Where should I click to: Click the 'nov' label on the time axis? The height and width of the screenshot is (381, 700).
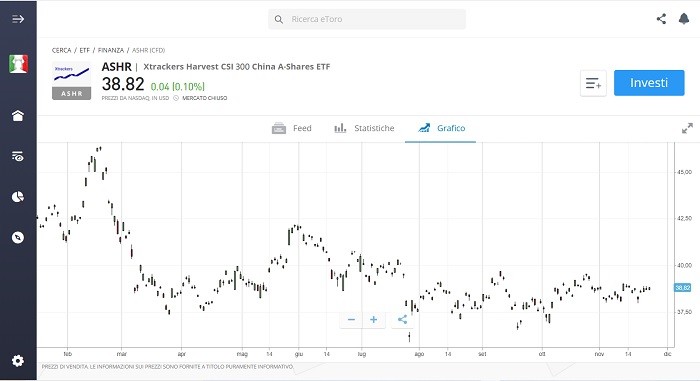tap(599, 354)
